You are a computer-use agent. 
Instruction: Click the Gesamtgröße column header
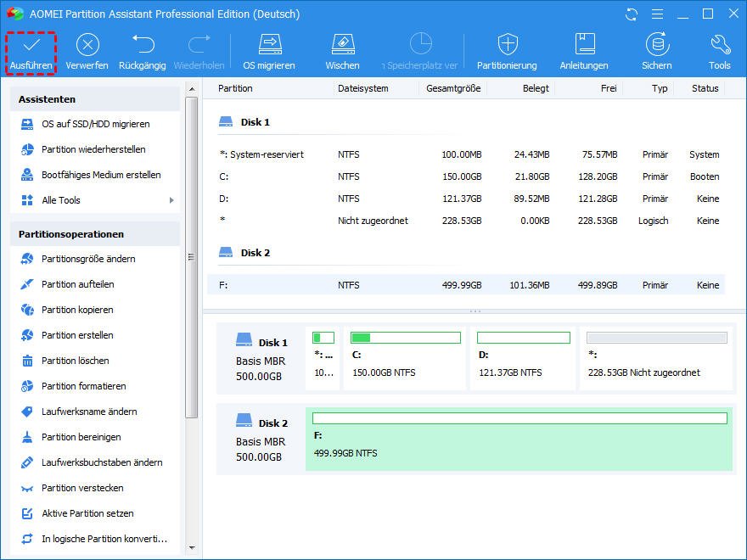[x=453, y=88]
